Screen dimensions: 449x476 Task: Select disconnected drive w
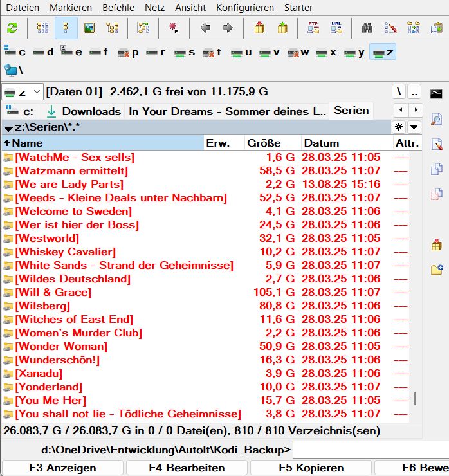[x=298, y=53]
